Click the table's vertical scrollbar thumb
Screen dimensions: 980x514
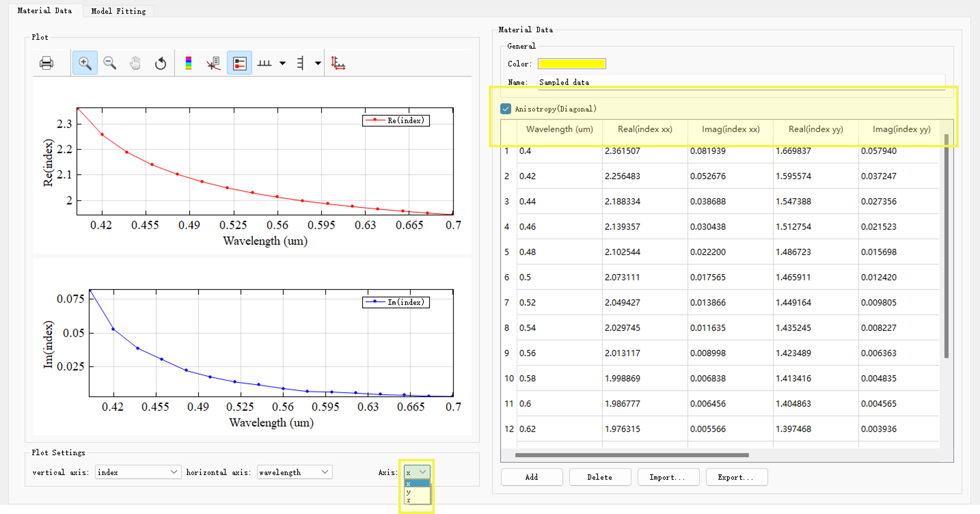946,246
